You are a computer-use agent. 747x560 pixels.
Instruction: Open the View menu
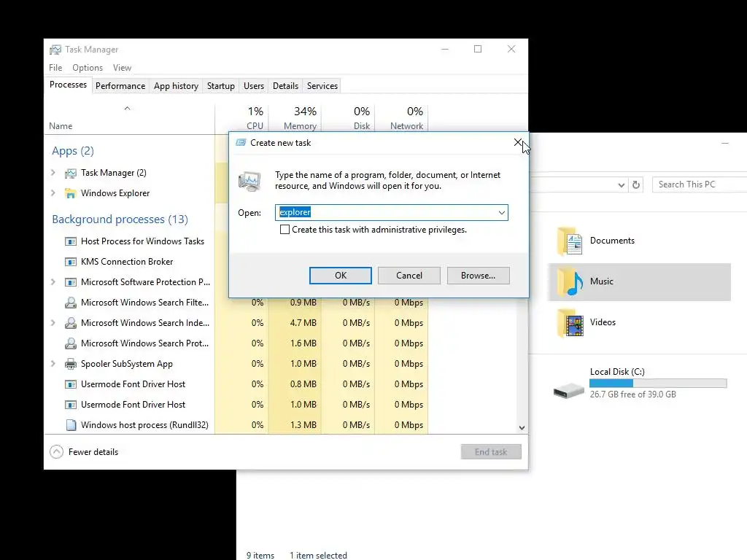tap(122, 68)
